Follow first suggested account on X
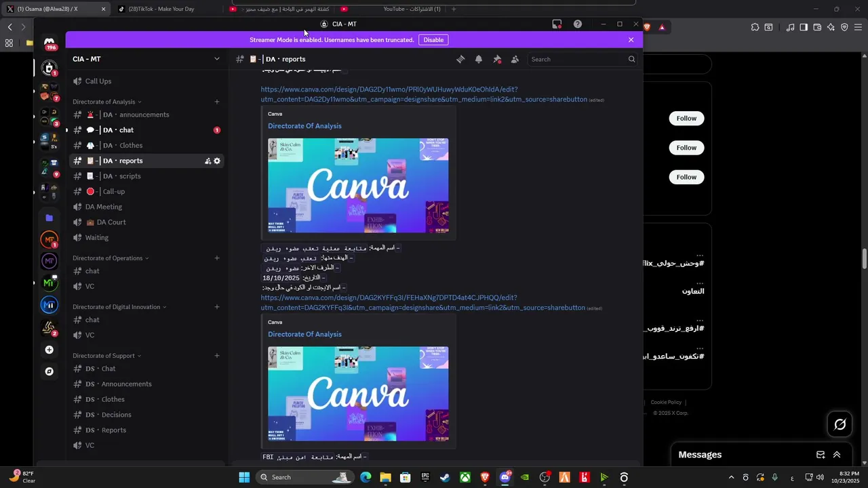The width and height of the screenshot is (868, 488). (686, 118)
